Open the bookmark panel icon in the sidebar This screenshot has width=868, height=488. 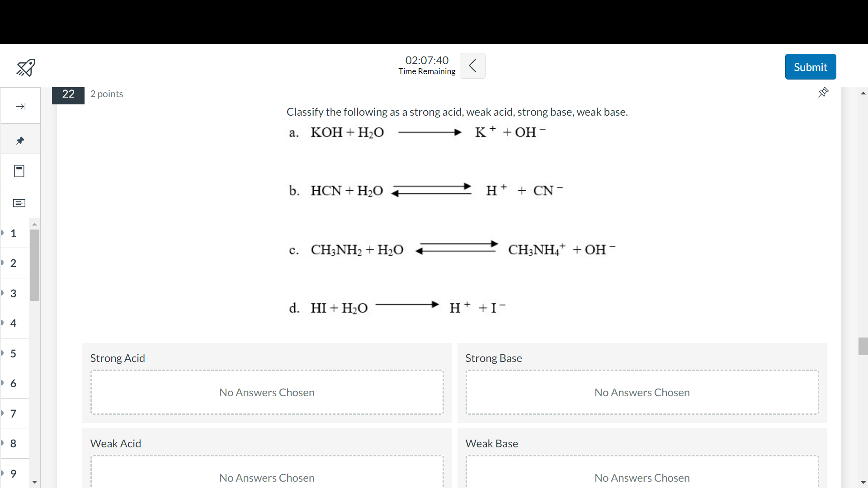pos(19,171)
